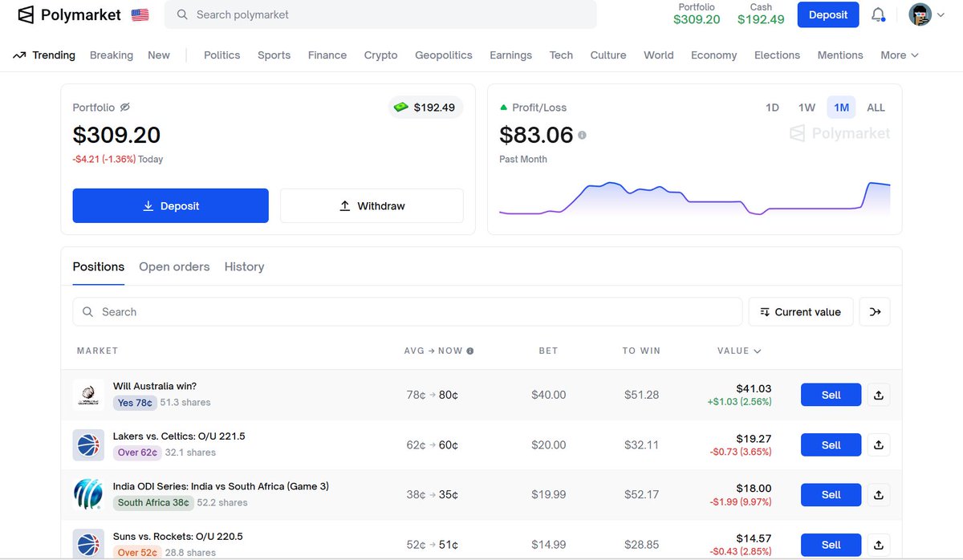The height and width of the screenshot is (560, 963).
Task: Click the header Deposit button
Action: pyautogui.click(x=828, y=14)
